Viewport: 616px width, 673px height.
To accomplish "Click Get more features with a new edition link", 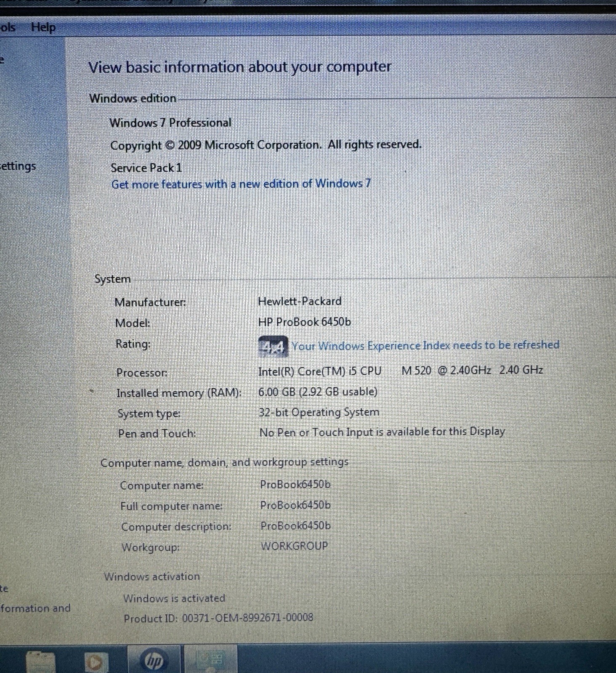I will (x=241, y=184).
